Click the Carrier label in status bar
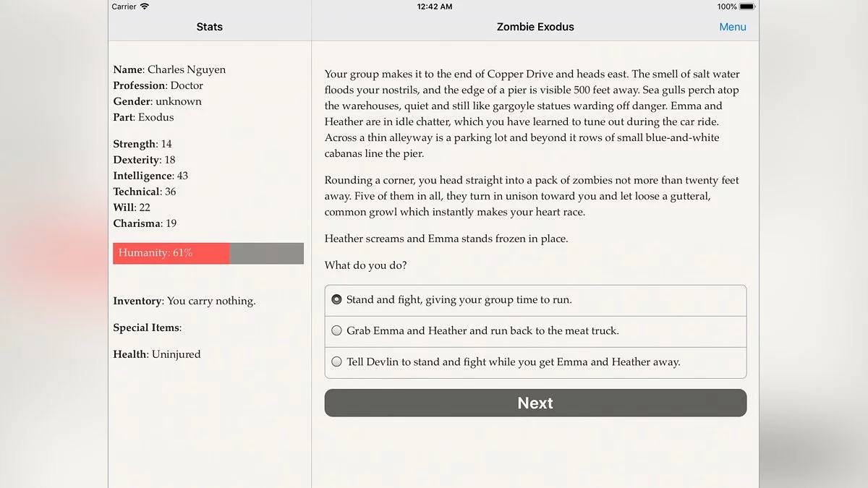The height and width of the screenshot is (488, 868). click(x=124, y=7)
